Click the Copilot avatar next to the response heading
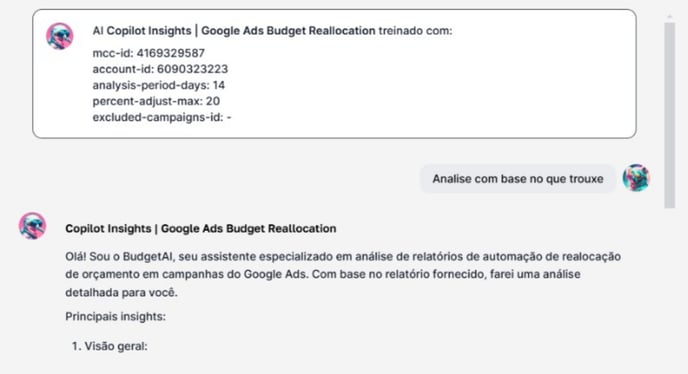688x374 pixels. tap(32, 226)
